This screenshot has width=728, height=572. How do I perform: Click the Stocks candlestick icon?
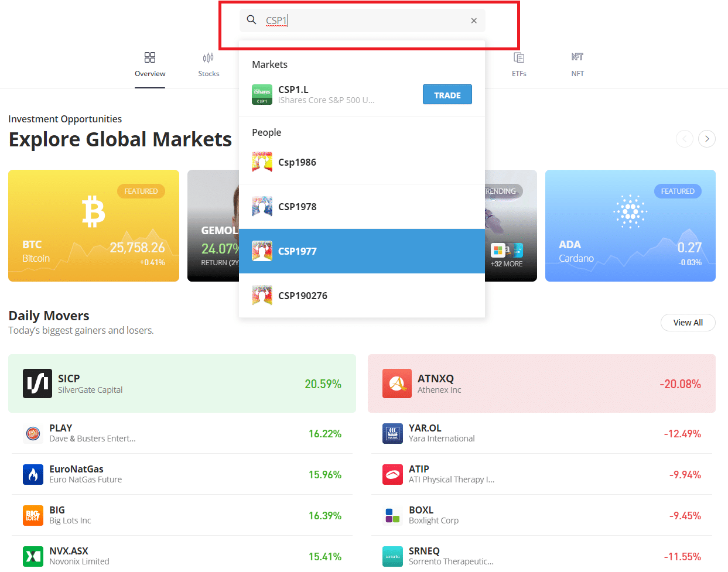point(209,57)
